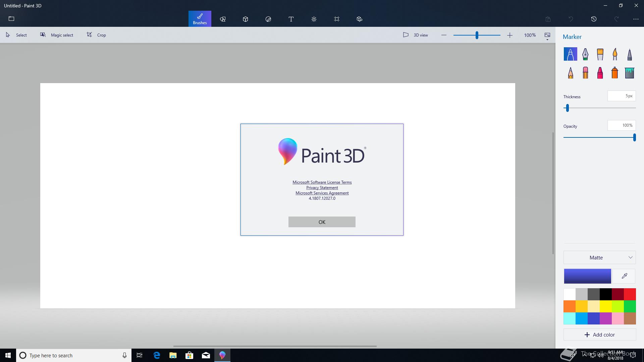The width and height of the screenshot is (644, 362).
Task: Click the Thickness value field
Action: [x=622, y=96]
